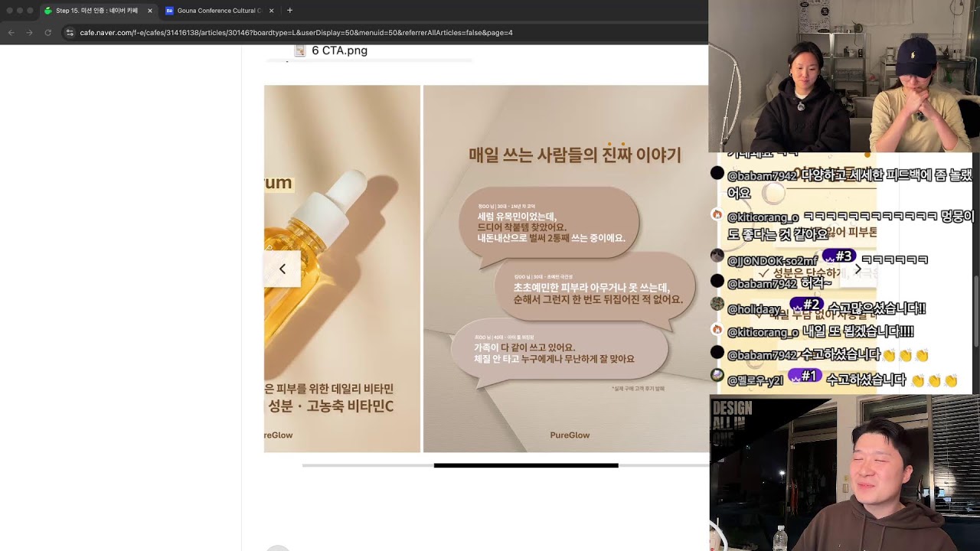
Task: Click chat username @kiticorang_o 'ㅋㅋㅋ 멍뭉이' message
Action: tap(763, 218)
